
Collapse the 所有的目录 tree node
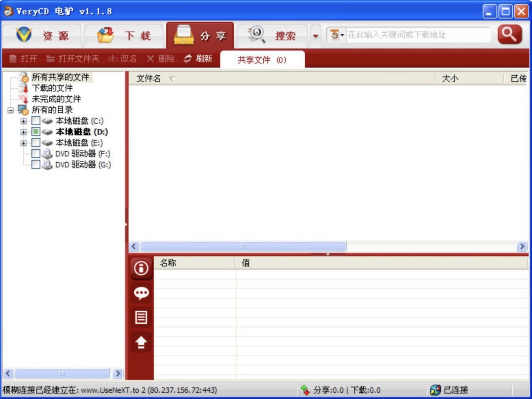(10, 110)
